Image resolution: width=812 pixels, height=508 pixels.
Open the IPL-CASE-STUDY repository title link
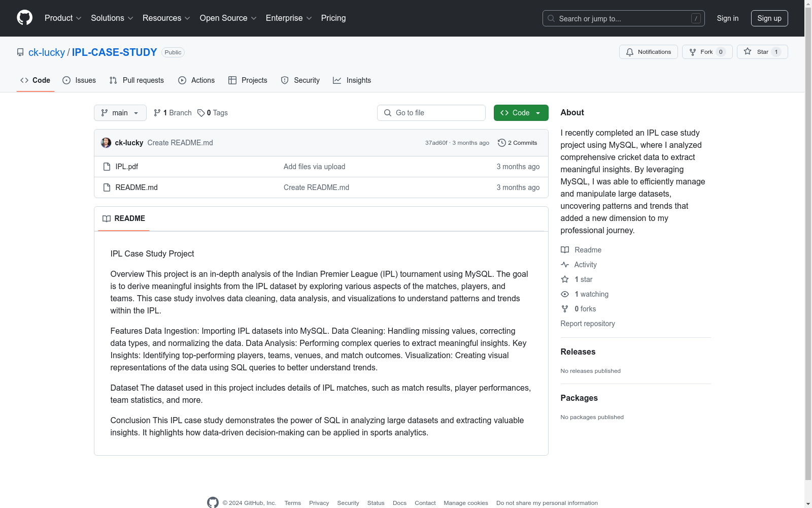(x=115, y=52)
